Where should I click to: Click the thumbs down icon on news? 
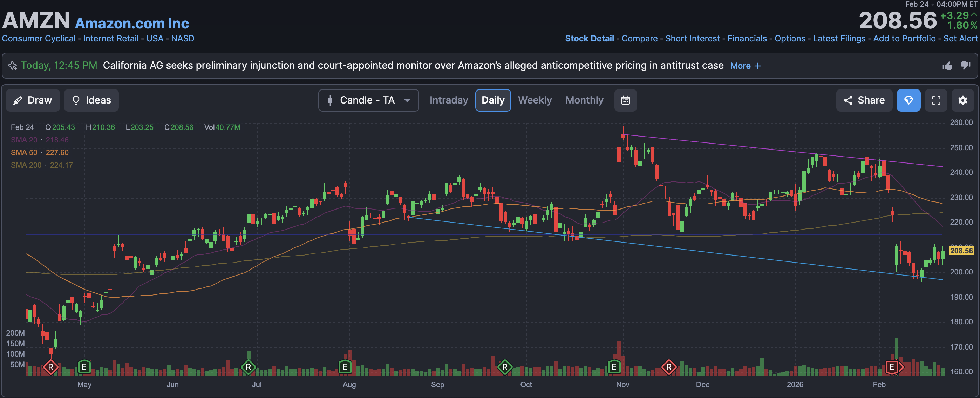click(x=965, y=66)
